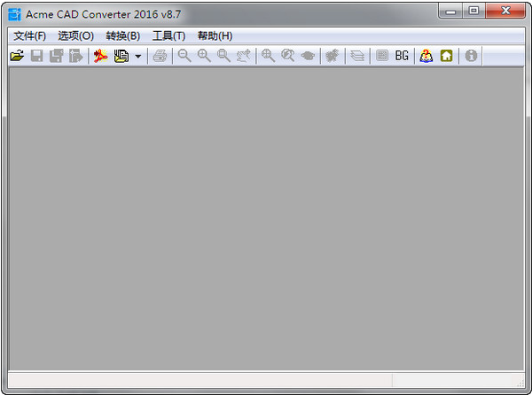The height and width of the screenshot is (395, 532).
Task: Toggle the BG background color button
Action: (x=402, y=56)
